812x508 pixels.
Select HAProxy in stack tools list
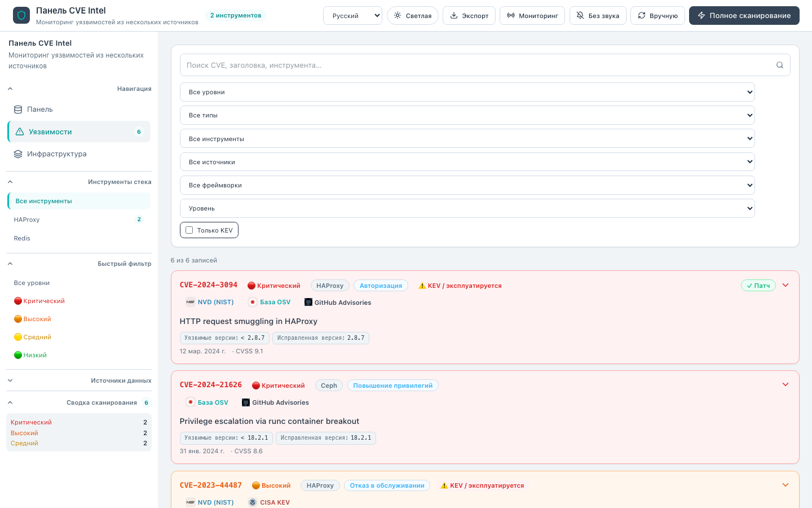[x=79, y=220]
